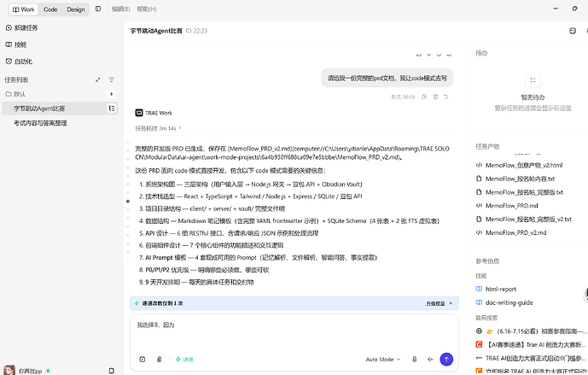Click the 新建任务 new task icon

(x=9, y=28)
